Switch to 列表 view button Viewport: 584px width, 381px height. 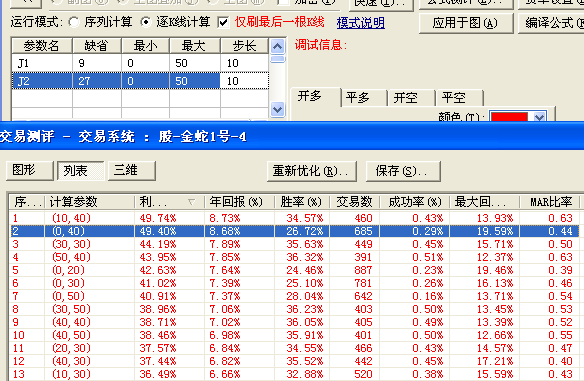tap(80, 171)
